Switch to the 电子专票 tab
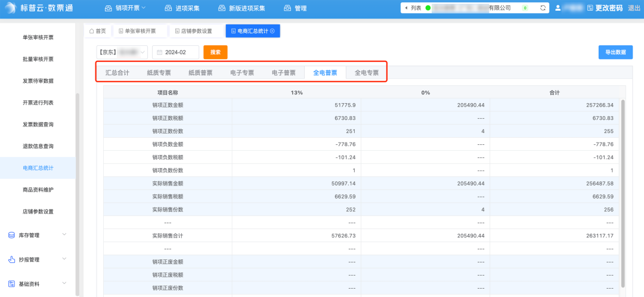 242,73
